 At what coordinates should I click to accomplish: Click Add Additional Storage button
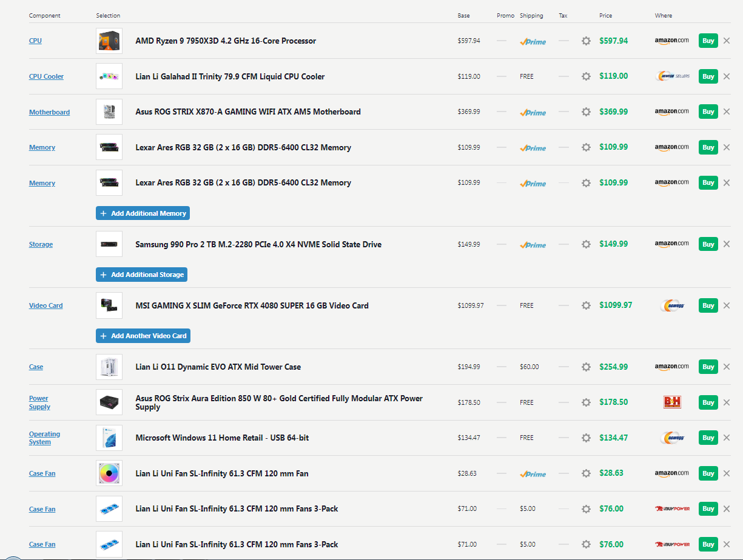point(141,275)
